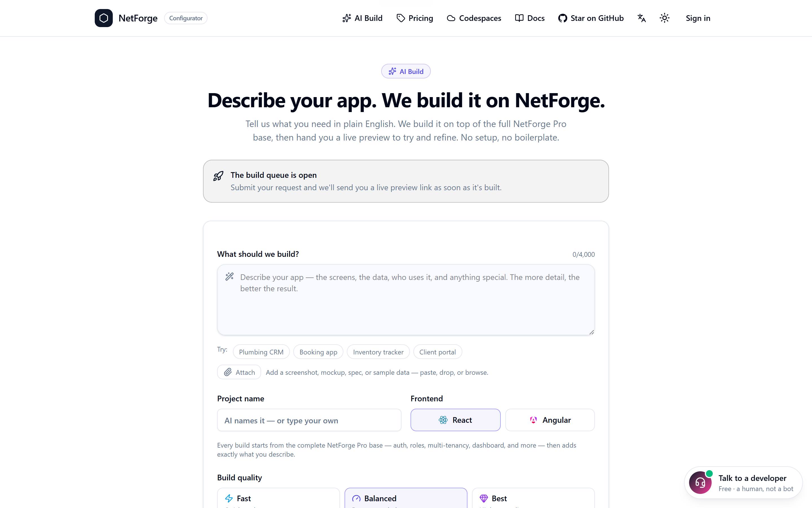
Task: Click the NetForge brand name
Action: coord(138,18)
